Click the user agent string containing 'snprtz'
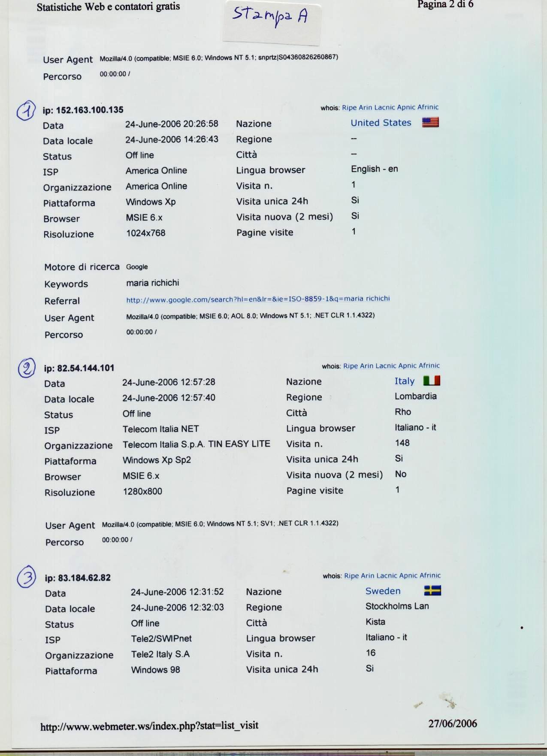Screen dimensions: 547x756 click(219, 57)
